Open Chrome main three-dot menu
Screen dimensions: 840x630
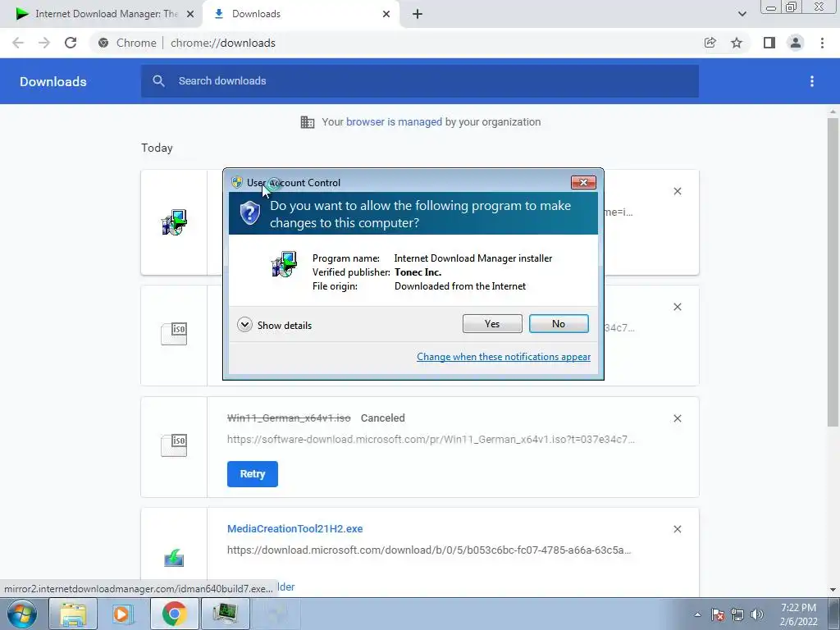coord(822,43)
